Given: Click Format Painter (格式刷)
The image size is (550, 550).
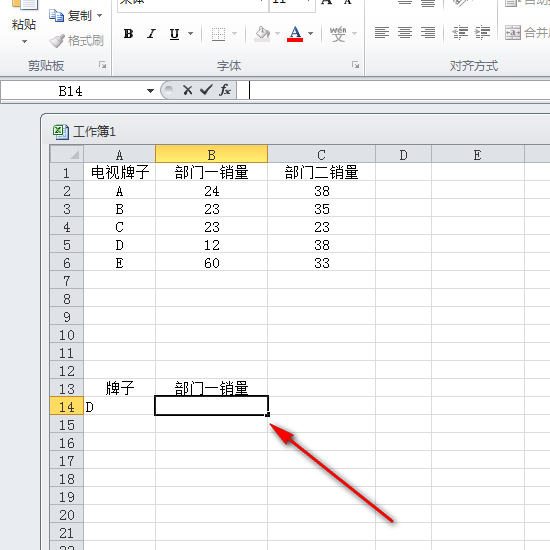Looking at the screenshot, I should (76, 41).
